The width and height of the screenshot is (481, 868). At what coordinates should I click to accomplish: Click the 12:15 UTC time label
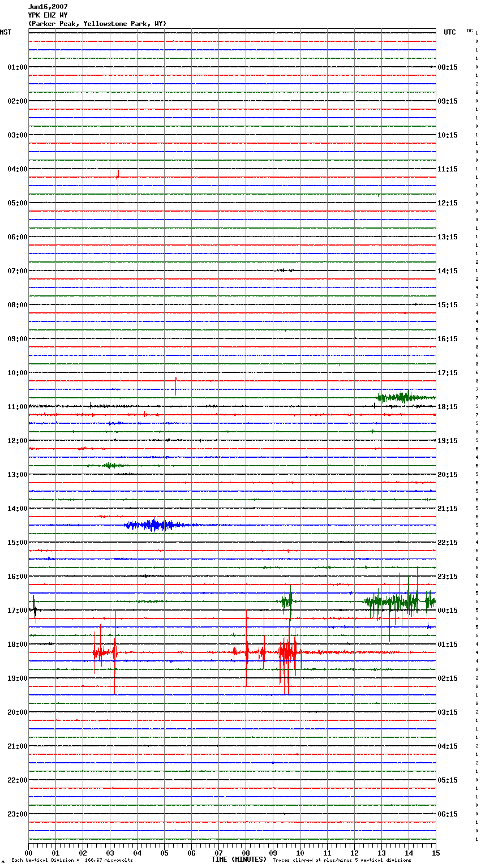pos(448,203)
